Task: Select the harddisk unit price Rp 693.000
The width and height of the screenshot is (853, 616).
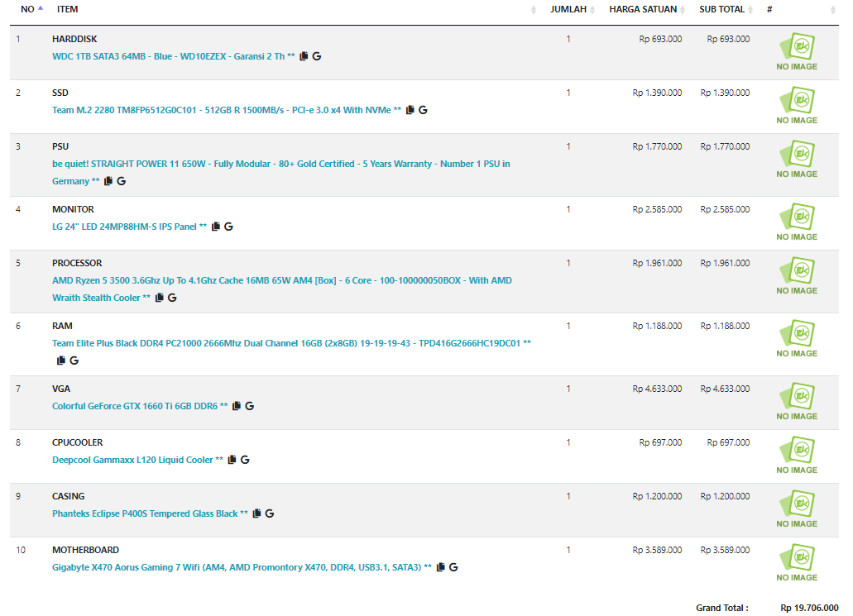Action: [660, 39]
